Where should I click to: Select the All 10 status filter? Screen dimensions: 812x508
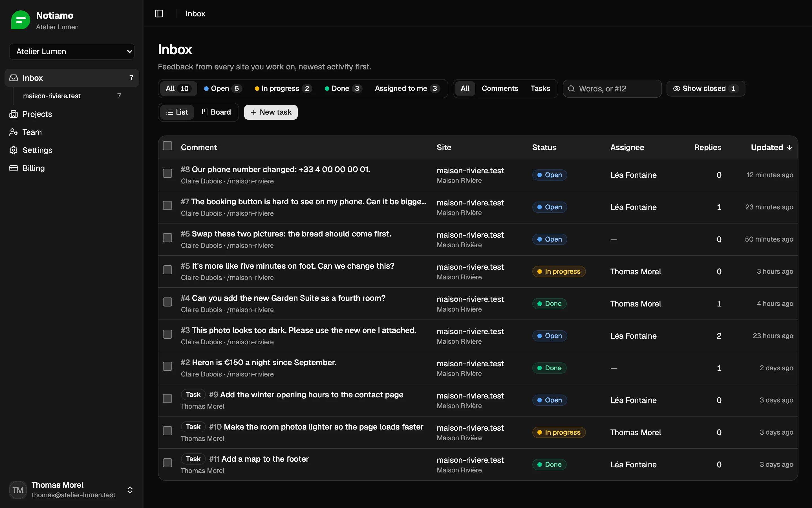tap(178, 89)
